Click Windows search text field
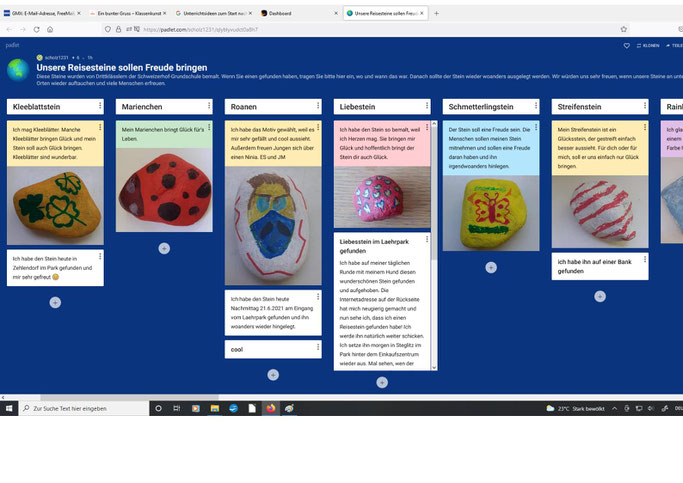The height and width of the screenshot is (483, 683). click(x=84, y=408)
